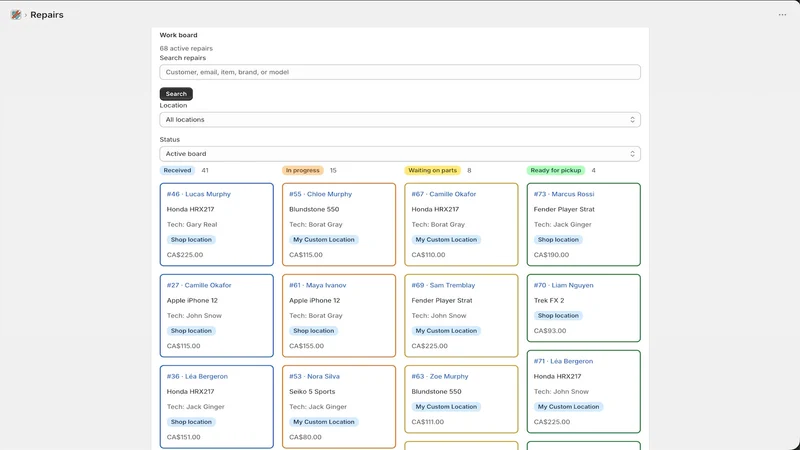Click 68 active repairs text
This screenshot has width=800, height=450.
(186, 48)
